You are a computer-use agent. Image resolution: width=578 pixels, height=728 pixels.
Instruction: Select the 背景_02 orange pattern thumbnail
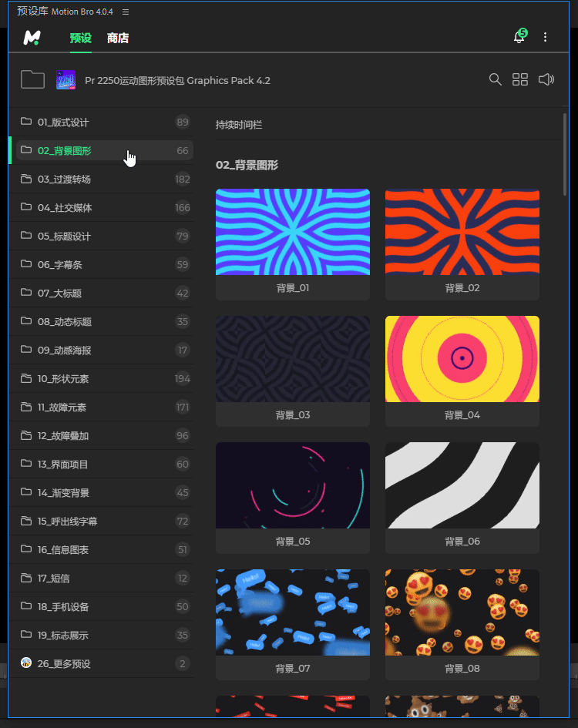[462, 232]
